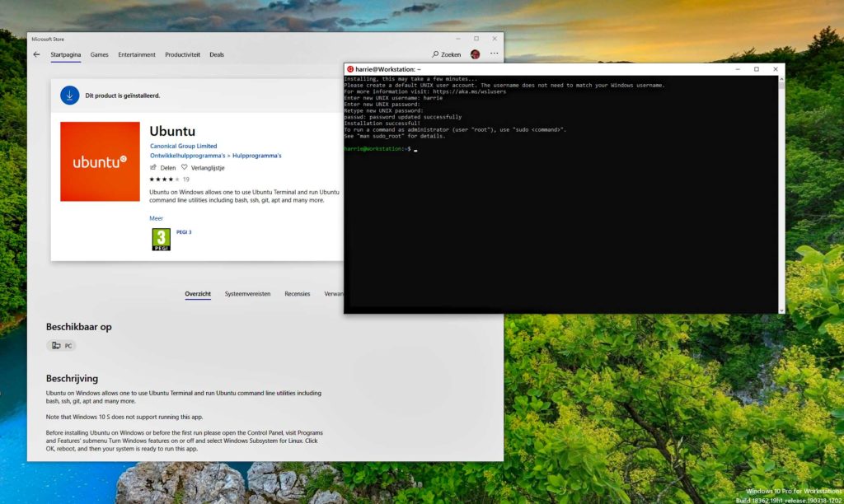Select the Overzicht section tab

[x=198, y=294]
